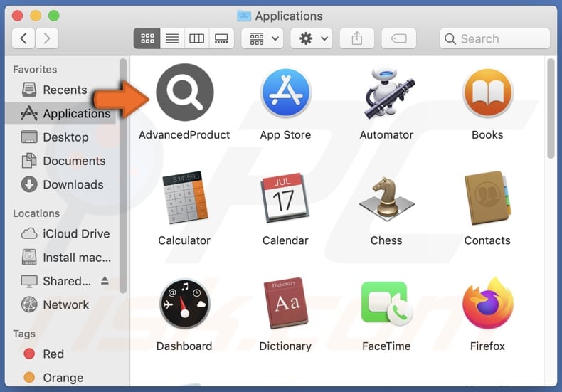Open Downloads from sidebar
The height and width of the screenshot is (392, 562).
tap(60, 184)
